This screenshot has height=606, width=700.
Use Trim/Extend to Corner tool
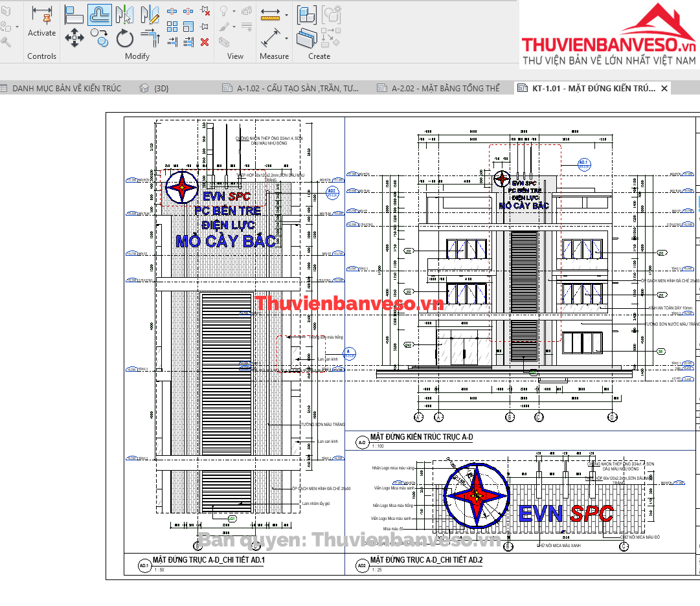[x=150, y=38]
